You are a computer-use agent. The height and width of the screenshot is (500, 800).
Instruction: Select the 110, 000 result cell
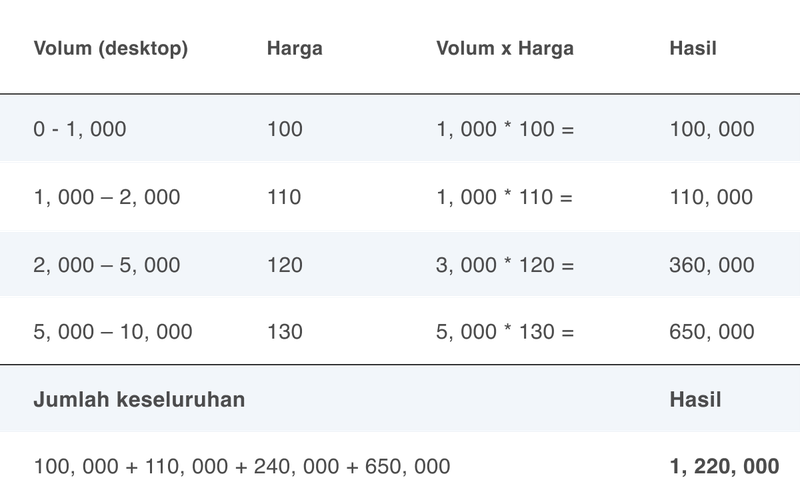coord(711,197)
